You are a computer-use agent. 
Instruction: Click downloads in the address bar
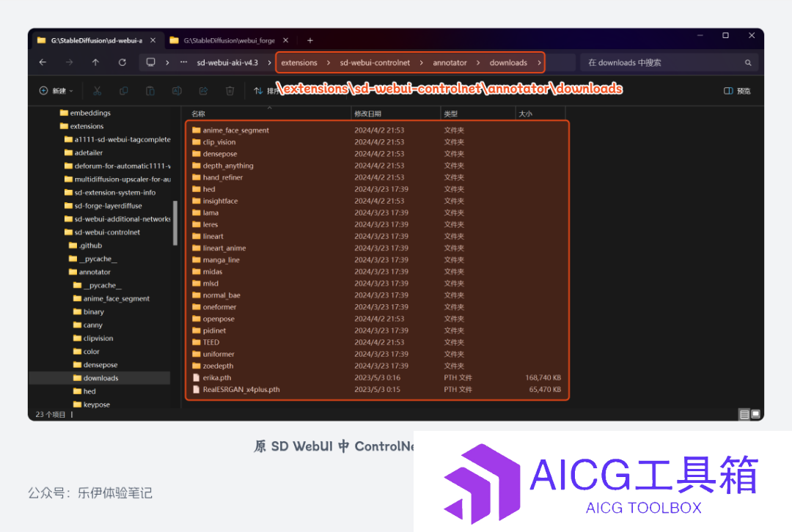[508, 62]
